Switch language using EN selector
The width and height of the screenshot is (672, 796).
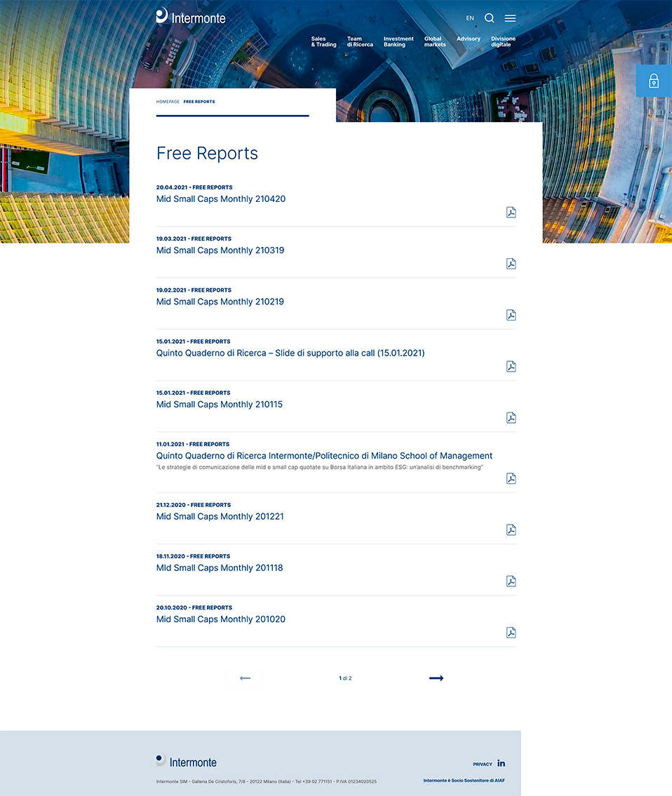pyautogui.click(x=470, y=18)
